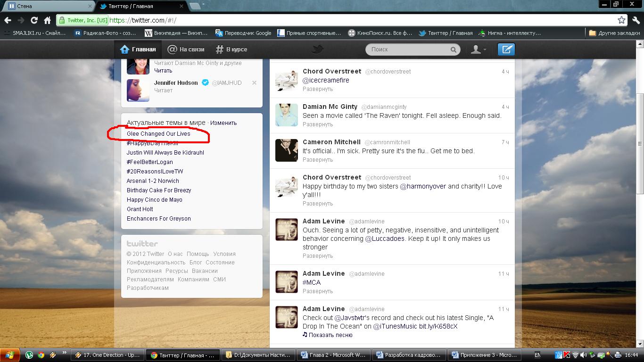Click the taskbar clock showing 16:44

tap(631, 355)
